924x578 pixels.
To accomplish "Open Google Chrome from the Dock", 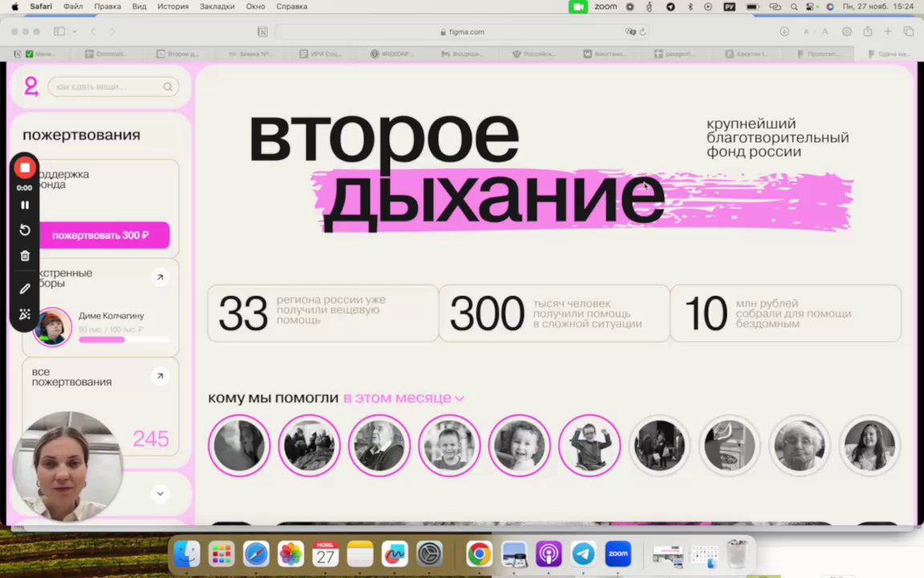I will point(479,554).
